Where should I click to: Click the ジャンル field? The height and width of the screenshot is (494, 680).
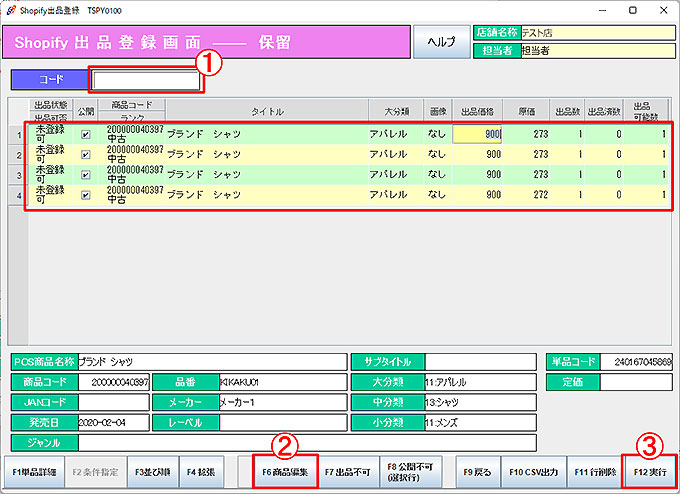307,443
